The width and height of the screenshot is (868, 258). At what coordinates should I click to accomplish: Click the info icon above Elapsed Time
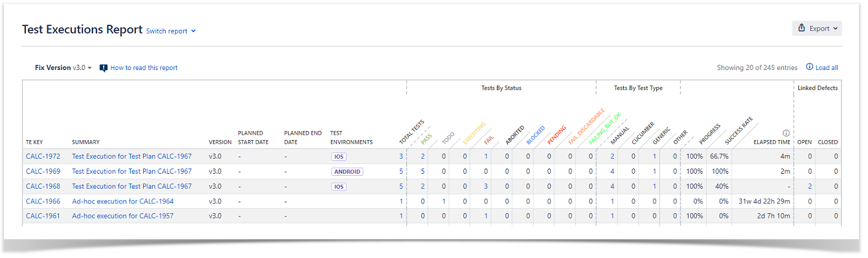[786, 133]
